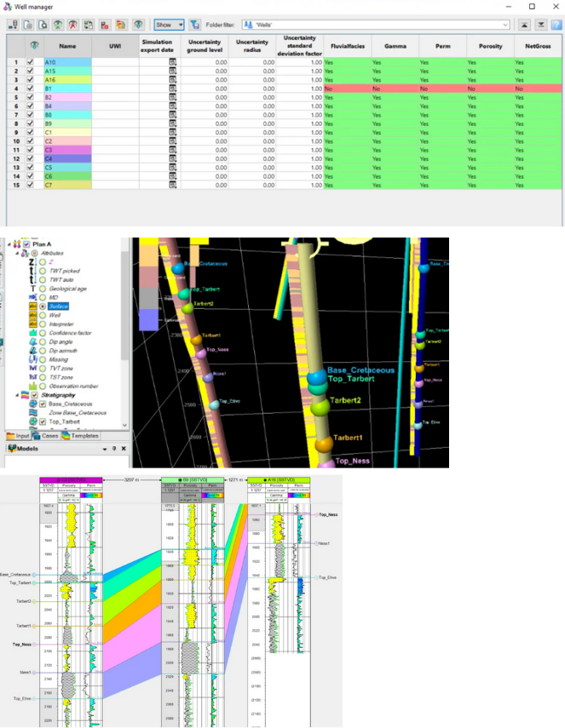Viewport: 565px width, 728px height.
Task: Click the Base_Cretaceous horizon icon in the tree
Action: 33,404
